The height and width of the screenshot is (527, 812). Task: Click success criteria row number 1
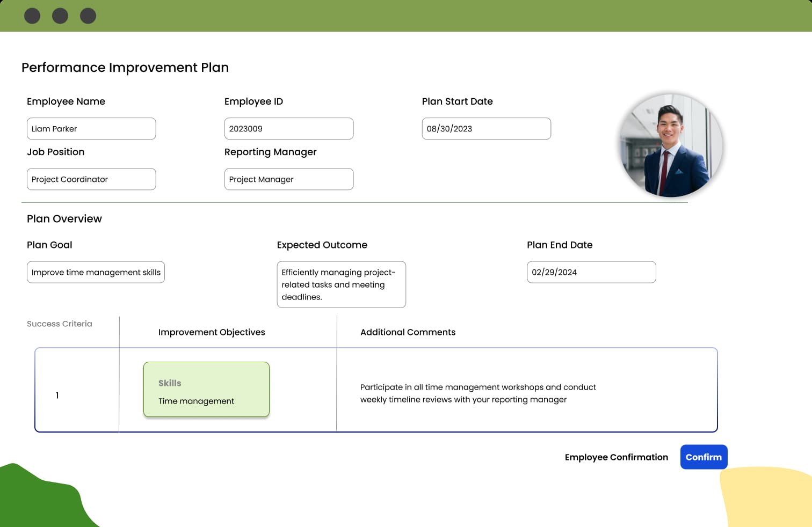[x=57, y=396]
